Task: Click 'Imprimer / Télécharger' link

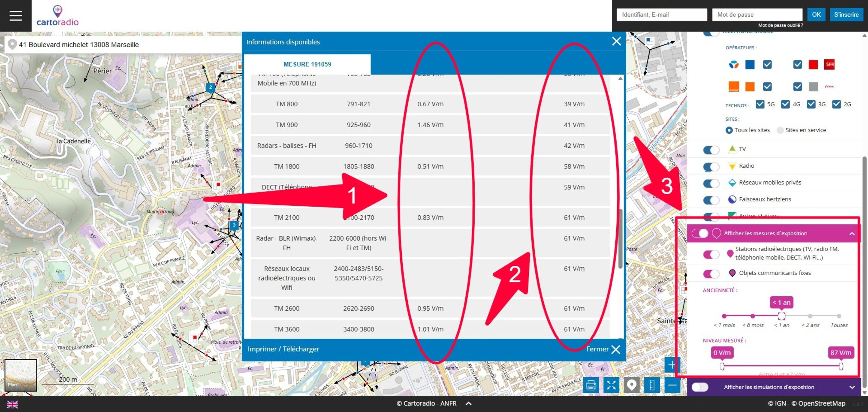Action: click(283, 349)
